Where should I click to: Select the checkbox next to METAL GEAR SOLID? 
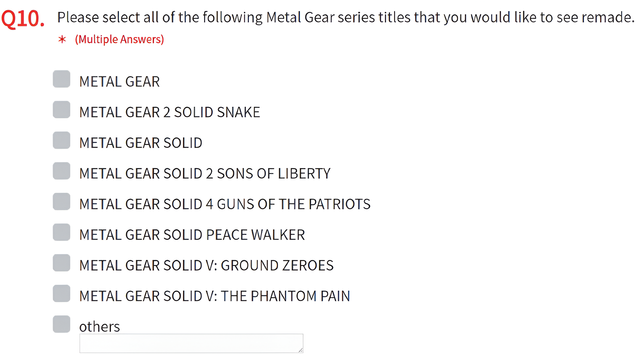pos(61,141)
